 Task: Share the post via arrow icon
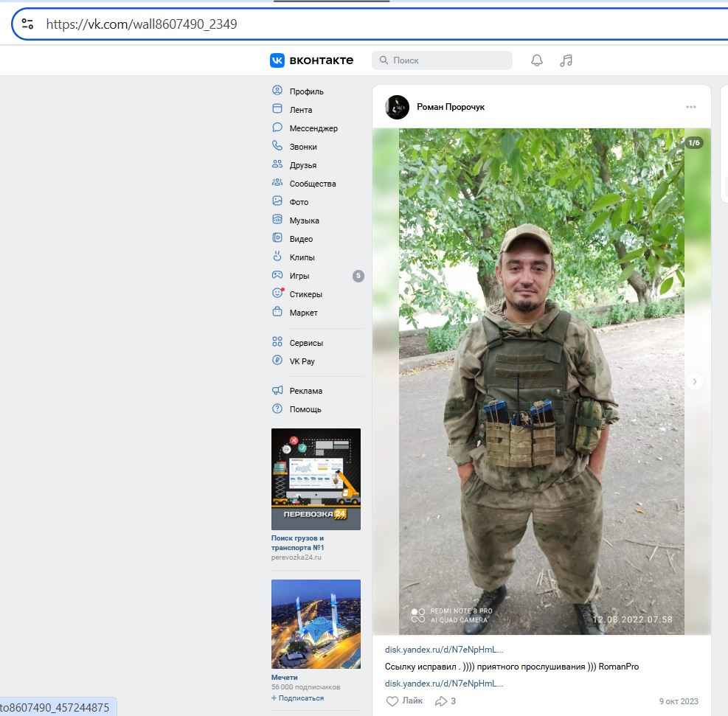[440, 701]
